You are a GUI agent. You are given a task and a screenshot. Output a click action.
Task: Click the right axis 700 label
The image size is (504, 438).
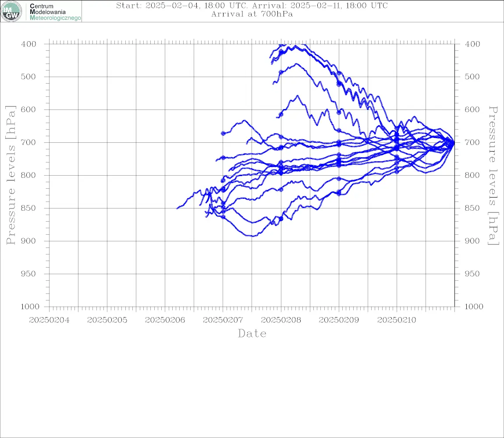tap(472, 142)
